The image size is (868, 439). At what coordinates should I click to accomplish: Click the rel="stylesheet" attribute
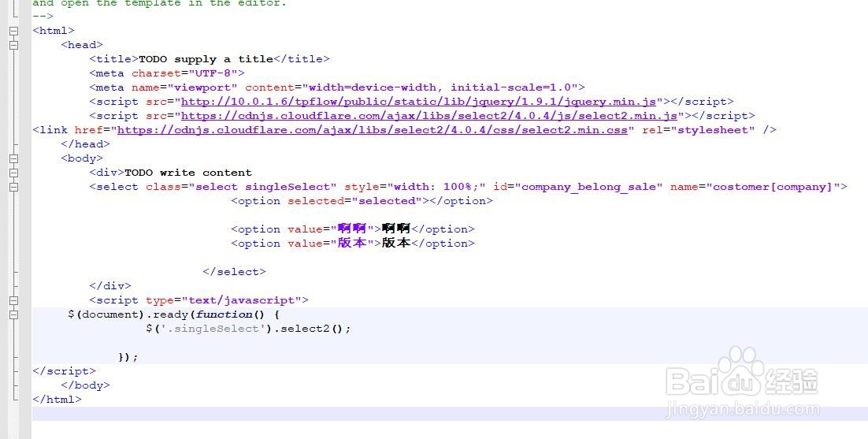point(699,130)
